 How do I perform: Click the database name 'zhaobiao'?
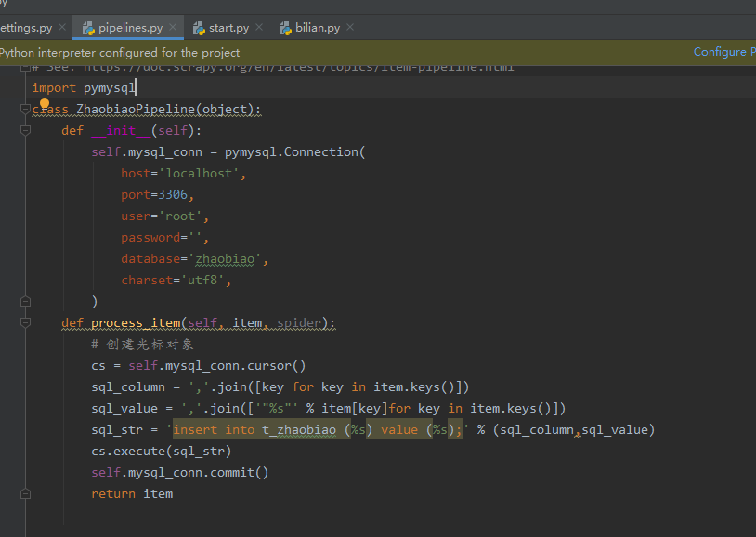coord(225,259)
